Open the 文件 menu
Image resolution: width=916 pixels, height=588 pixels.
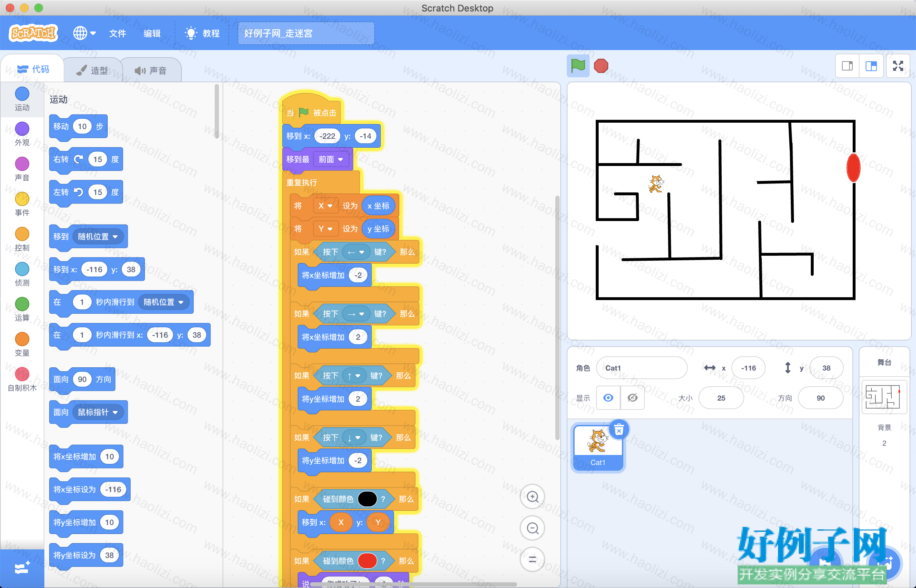(117, 33)
